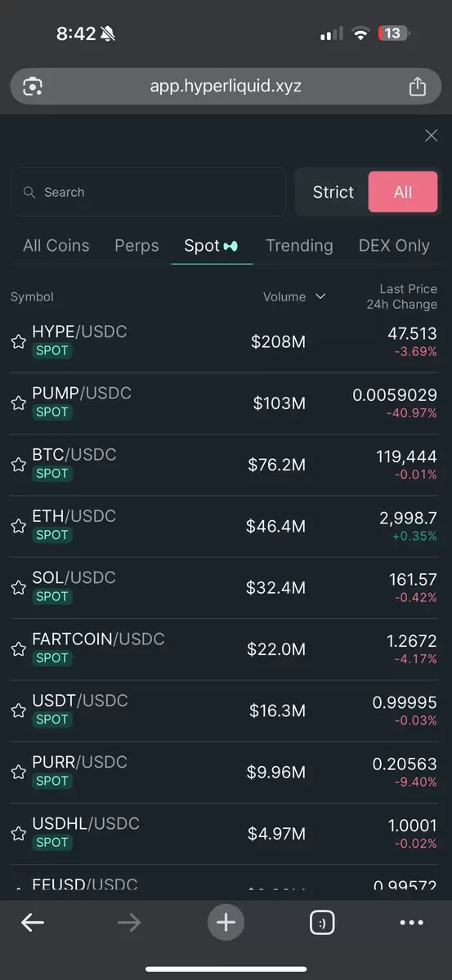Favorite HYPE/USDC with its star icon
This screenshot has height=980, width=452.
click(18, 341)
